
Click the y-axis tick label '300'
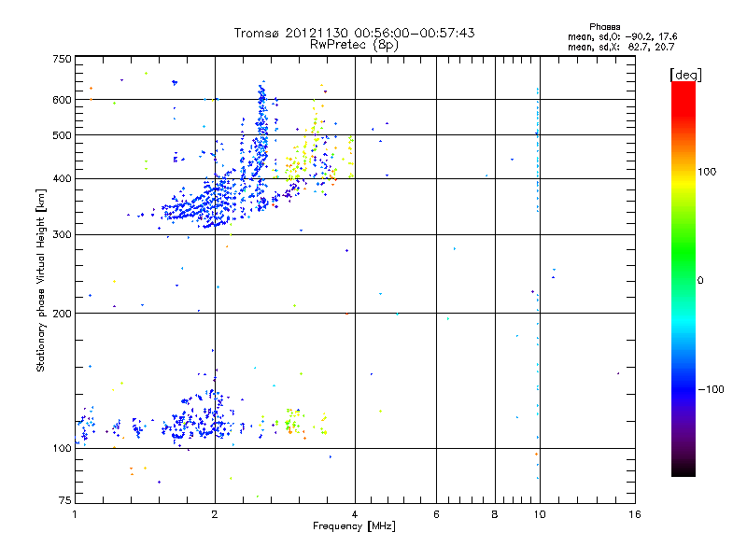[x=62, y=235]
